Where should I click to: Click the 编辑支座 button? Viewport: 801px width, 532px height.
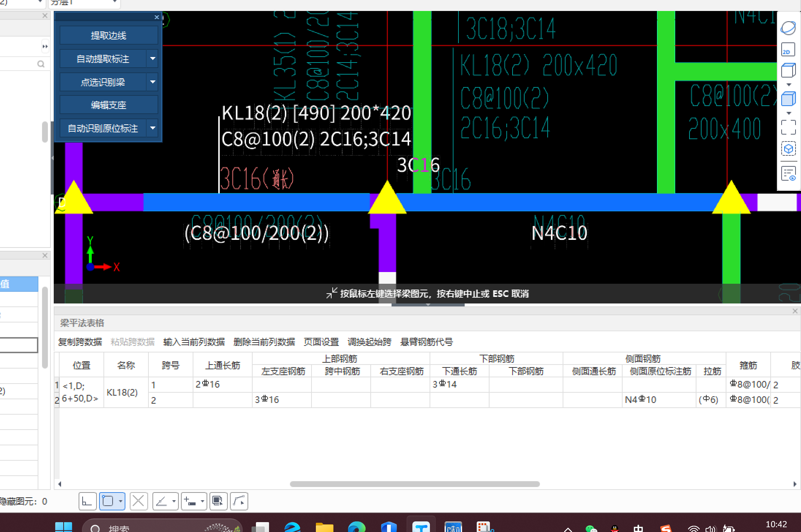tap(109, 105)
